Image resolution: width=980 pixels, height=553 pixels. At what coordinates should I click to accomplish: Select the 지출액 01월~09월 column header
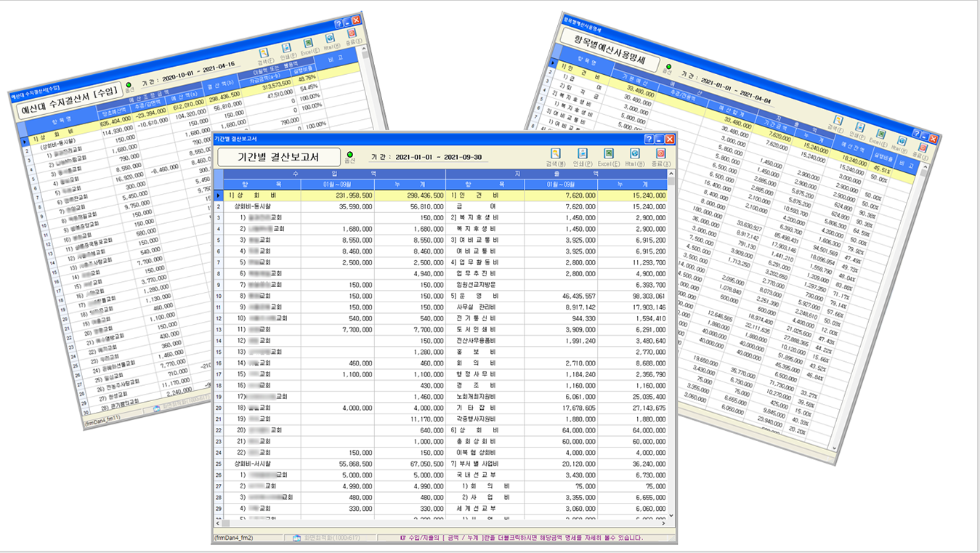click(x=561, y=185)
